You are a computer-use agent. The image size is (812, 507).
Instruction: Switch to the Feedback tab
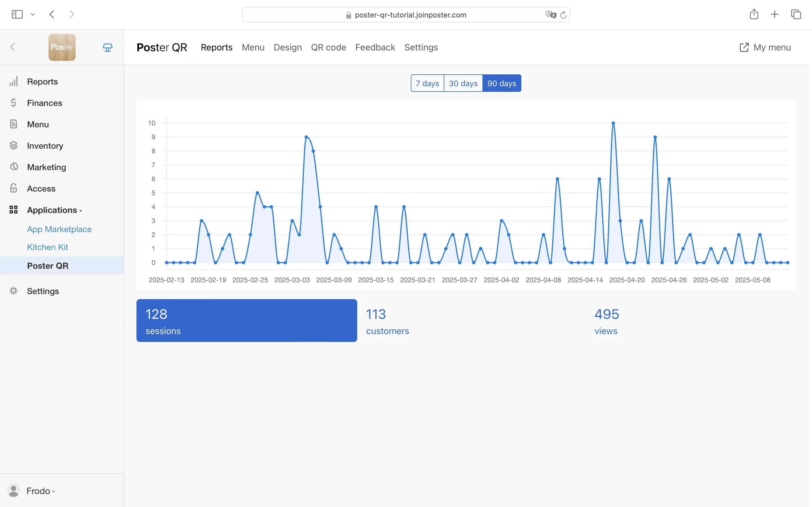tap(375, 47)
